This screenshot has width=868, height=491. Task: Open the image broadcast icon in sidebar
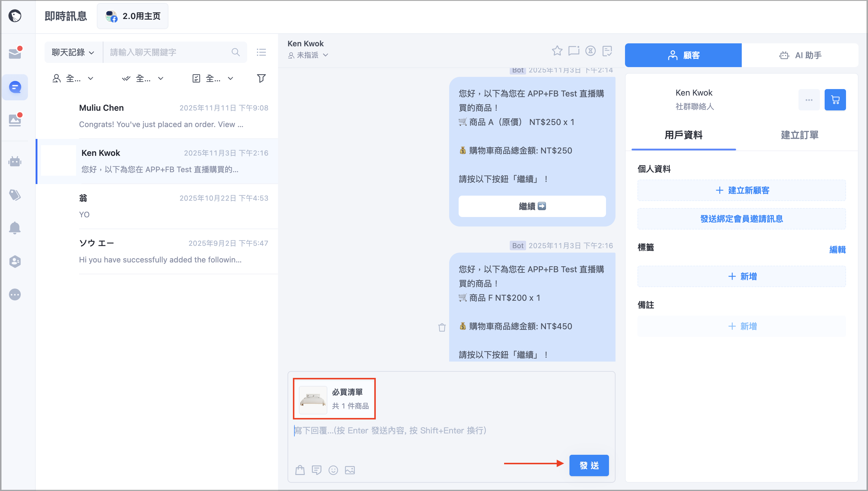(x=15, y=120)
